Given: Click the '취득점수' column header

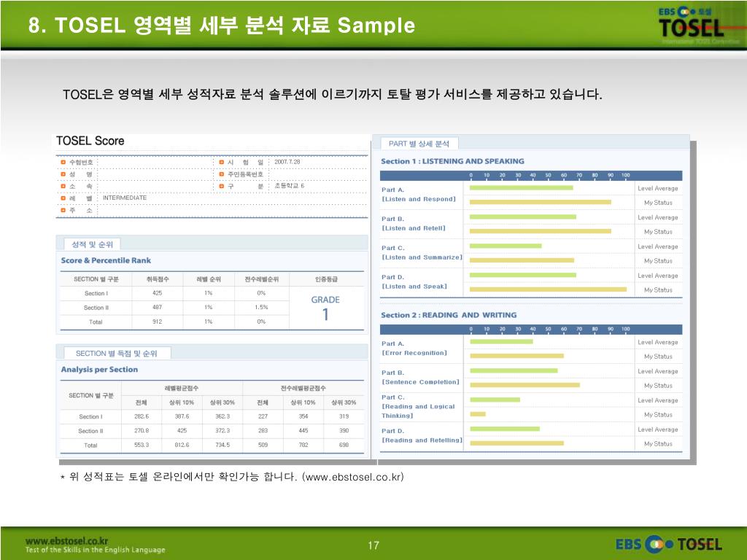Looking at the screenshot, I should 158,279.
